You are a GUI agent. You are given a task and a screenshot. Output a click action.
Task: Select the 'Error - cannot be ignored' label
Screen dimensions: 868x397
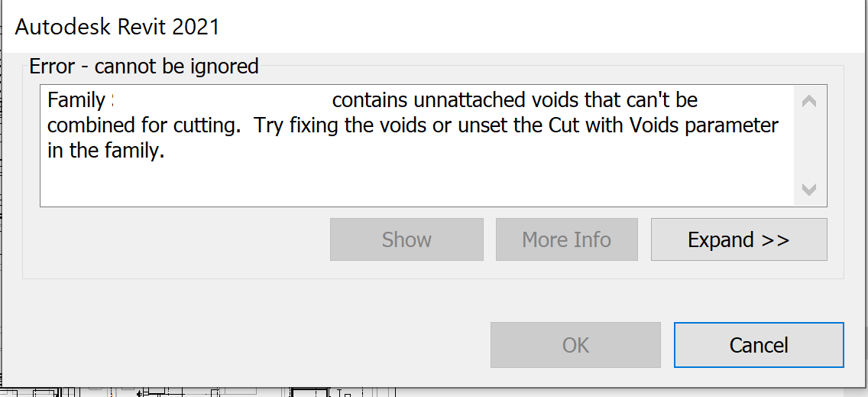point(144,67)
